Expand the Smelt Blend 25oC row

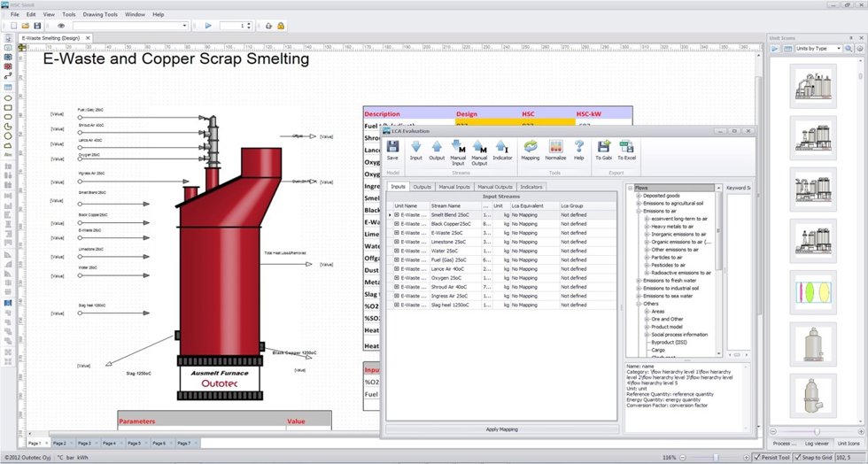coord(397,215)
